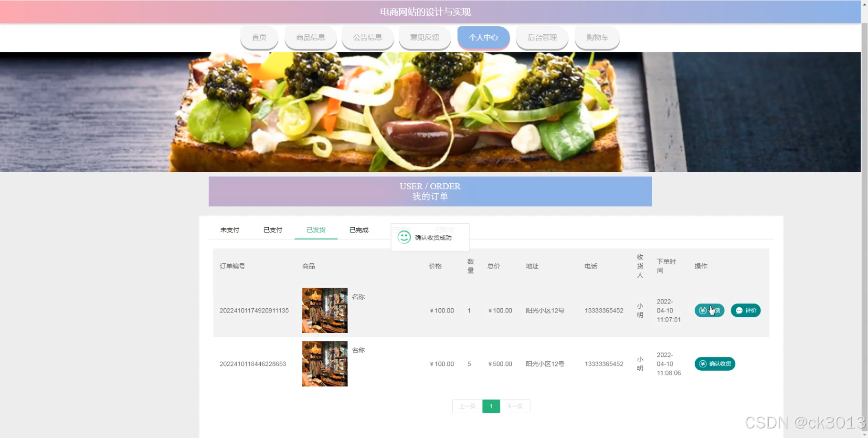868x438 pixels.
Task: Switch to the 已完成 orders tab
Action: point(359,230)
